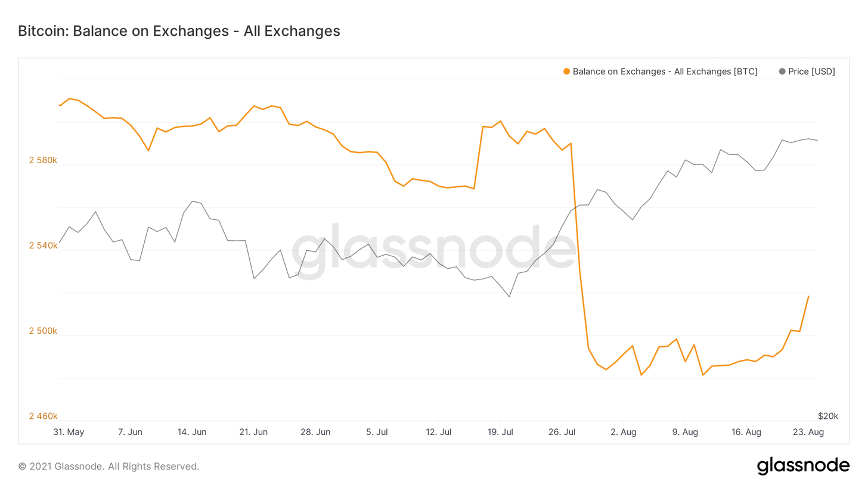Image resolution: width=868 pixels, height=488 pixels.
Task: Select the 31. May date marker
Action: pos(68,432)
